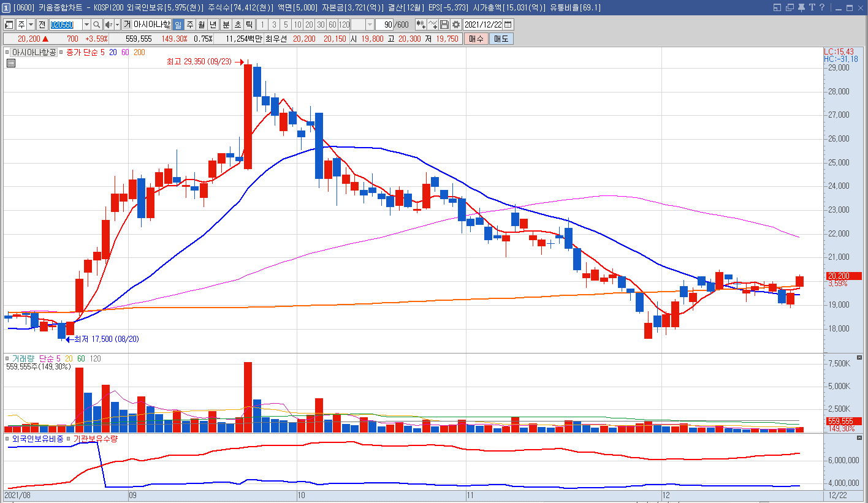
Task: Click interval preset 3
Action: (273, 25)
